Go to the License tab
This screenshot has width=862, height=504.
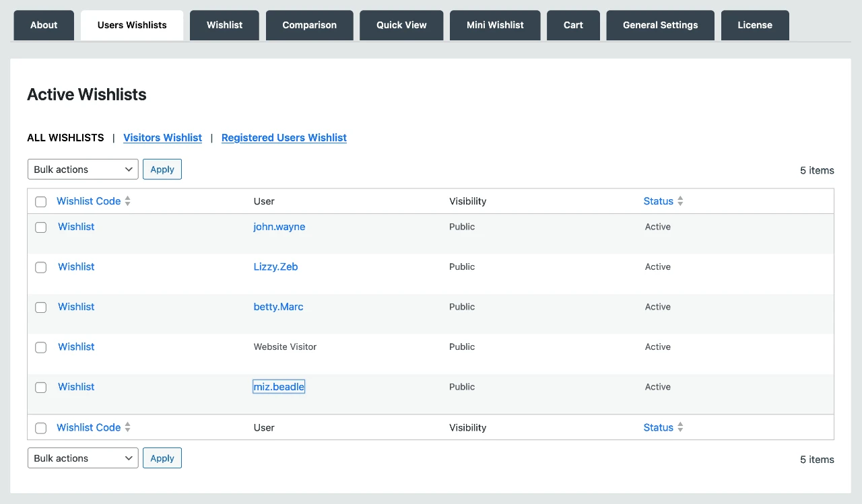coord(755,25)
